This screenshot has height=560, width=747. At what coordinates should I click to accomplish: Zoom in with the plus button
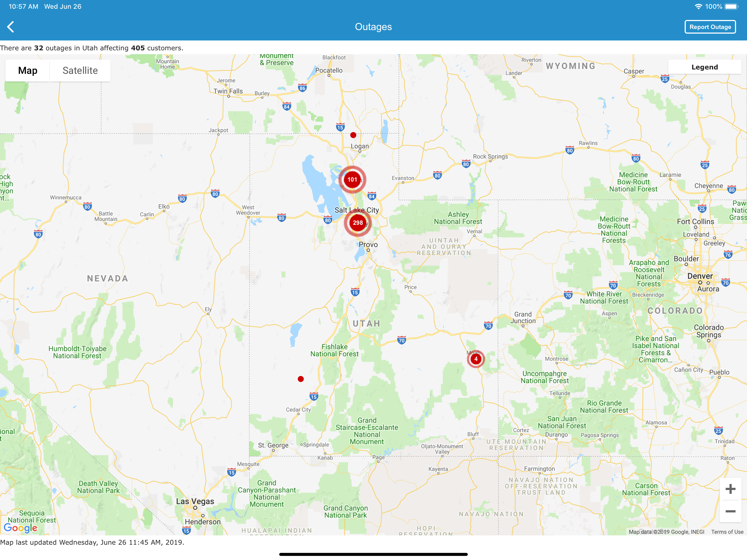pos(730,489)
